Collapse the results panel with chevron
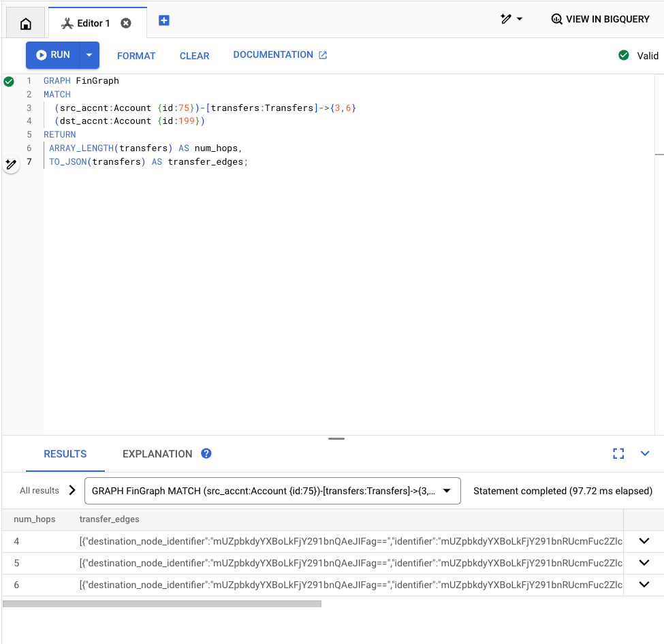The width and height of the screenshot is (664, 644). (645, 453)
